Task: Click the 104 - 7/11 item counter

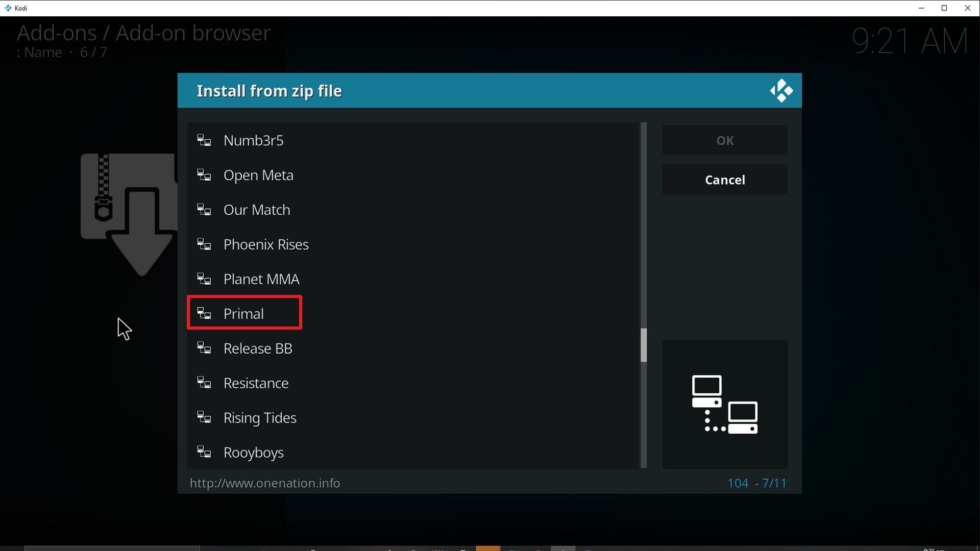Action: coord(757,483)
